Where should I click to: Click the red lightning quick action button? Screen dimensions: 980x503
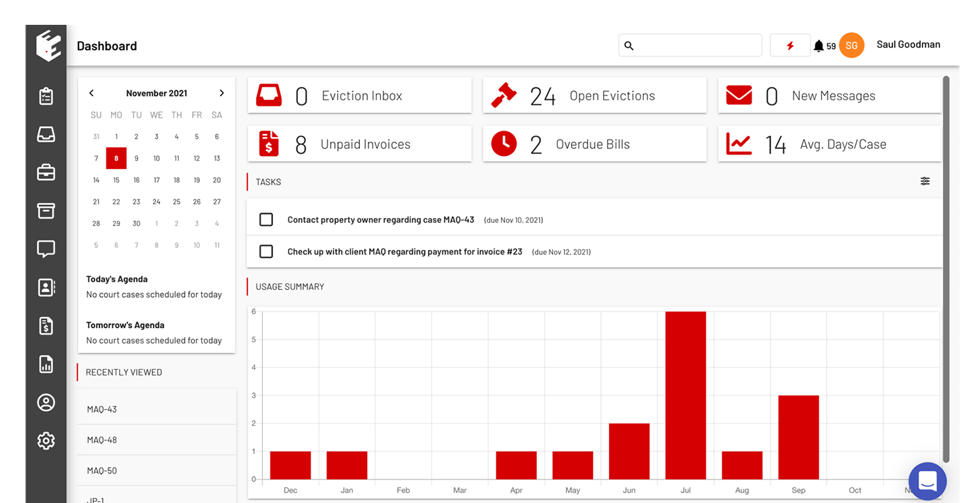790,46
